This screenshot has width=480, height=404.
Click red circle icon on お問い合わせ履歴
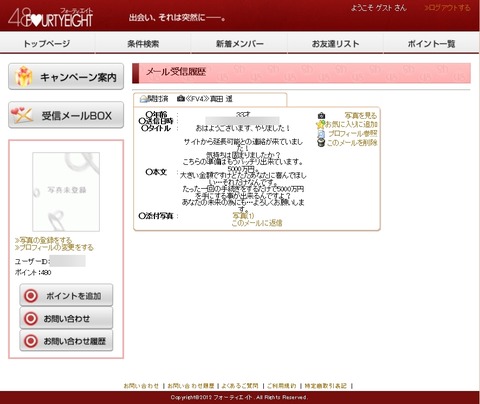point(31,341)
